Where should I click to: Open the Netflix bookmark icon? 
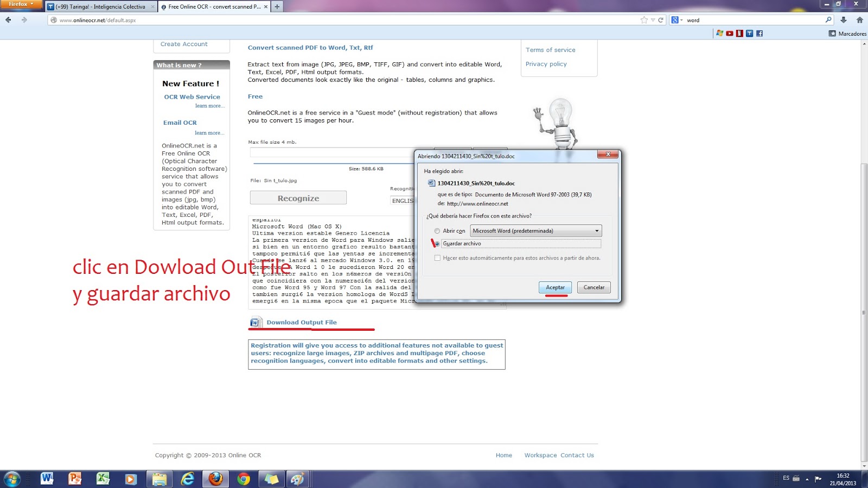[x=739, y=34]
